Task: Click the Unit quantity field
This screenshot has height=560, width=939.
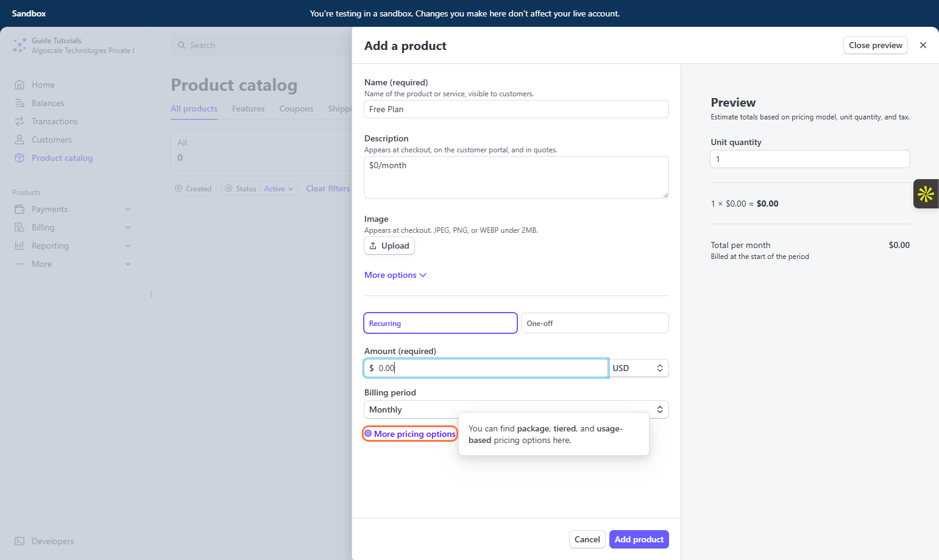Action: point(810,159)
